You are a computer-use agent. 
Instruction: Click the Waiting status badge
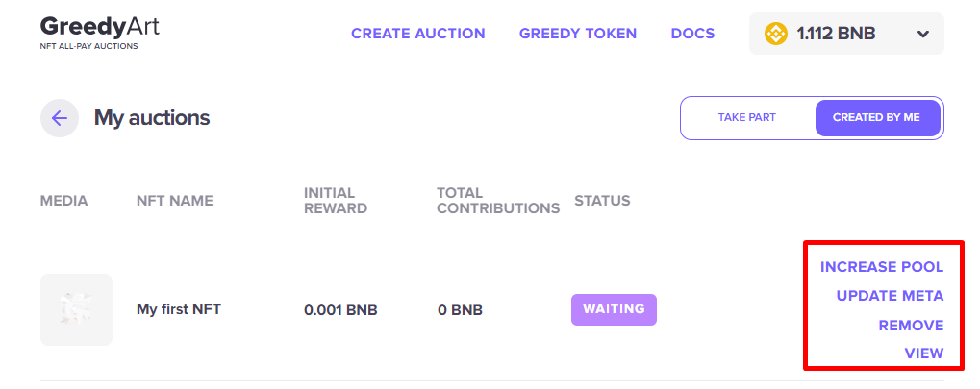(614, 310)
